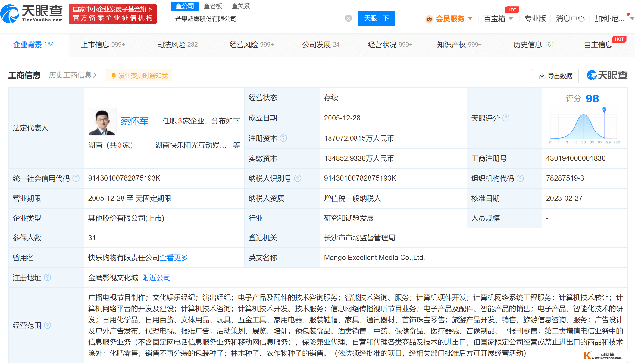Click the 经营状态 value 存续
Screen dimensions: 635x364
[x=331, y=98]
